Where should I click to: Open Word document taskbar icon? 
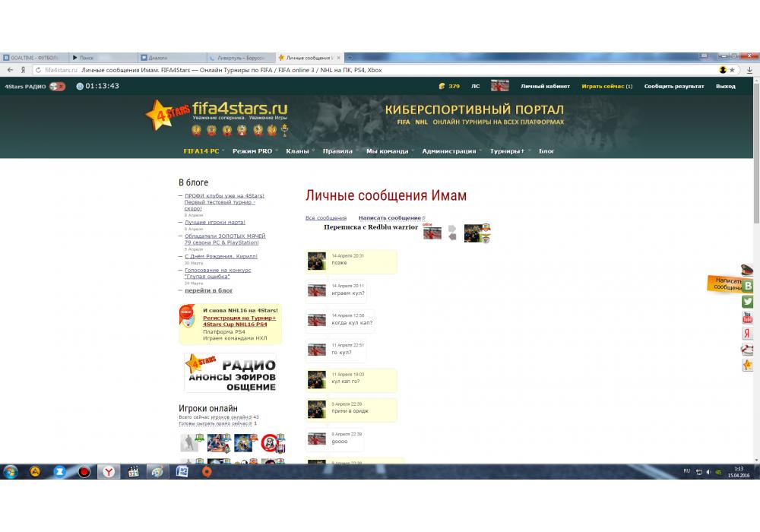182,471
